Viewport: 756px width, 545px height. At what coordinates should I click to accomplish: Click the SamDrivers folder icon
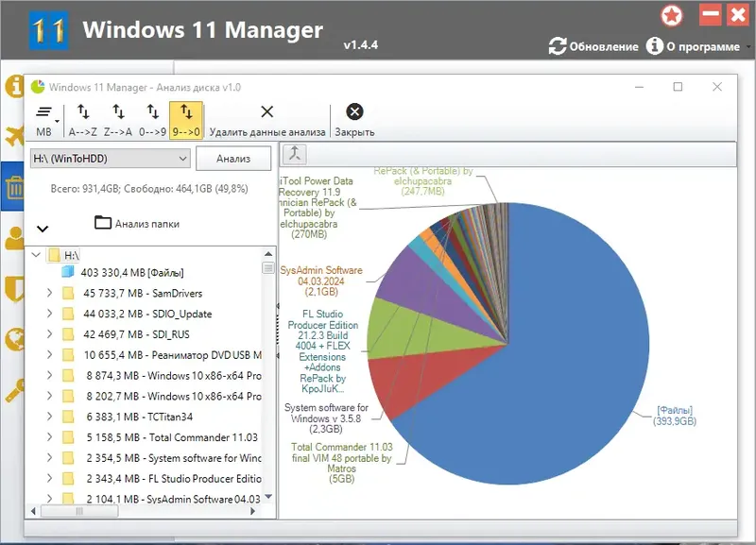[68, 293]
